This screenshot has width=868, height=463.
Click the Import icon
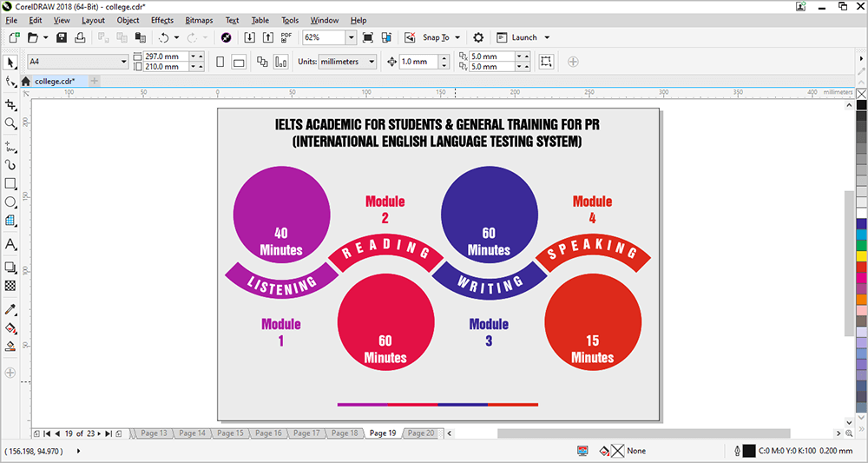[250, 37]
